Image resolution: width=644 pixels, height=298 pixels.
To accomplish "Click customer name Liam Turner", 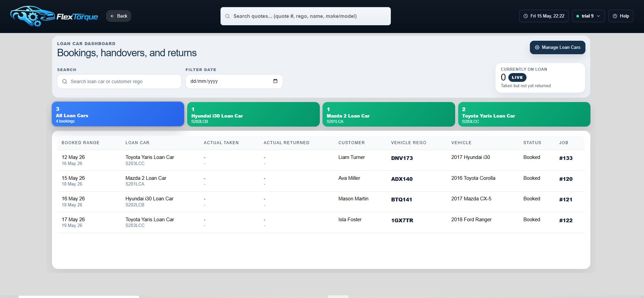I will [x=351, y=157].
